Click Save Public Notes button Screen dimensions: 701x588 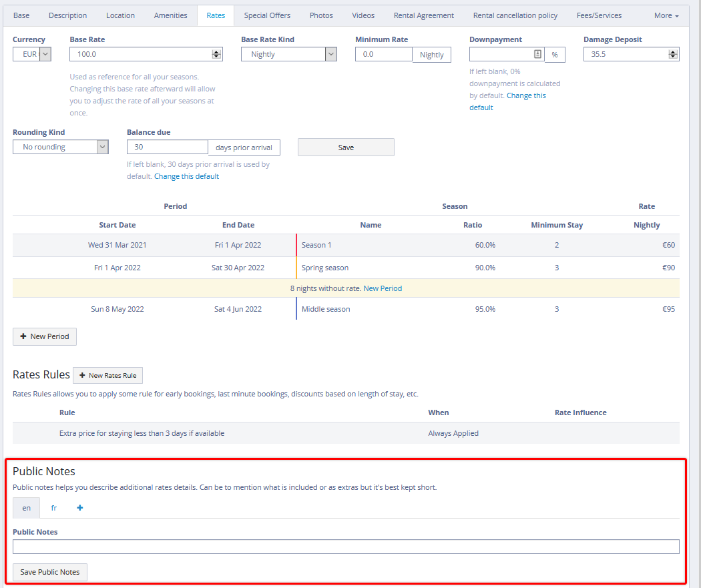click(50, 572)
